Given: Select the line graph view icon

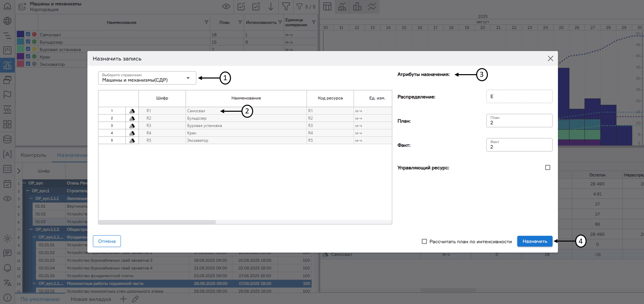Looking at the screenshot, I should pyautogui.click(x=372, y=6).
